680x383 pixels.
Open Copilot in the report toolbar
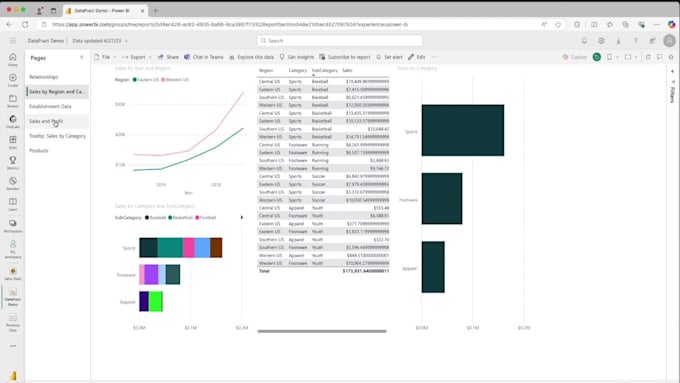pyautogui.click(x=575, y=57)
